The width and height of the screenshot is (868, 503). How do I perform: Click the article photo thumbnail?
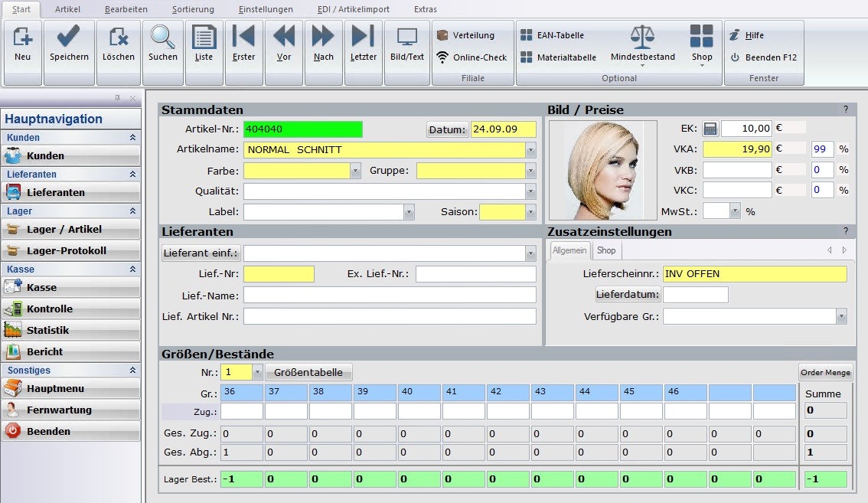[x=603, y=171]
